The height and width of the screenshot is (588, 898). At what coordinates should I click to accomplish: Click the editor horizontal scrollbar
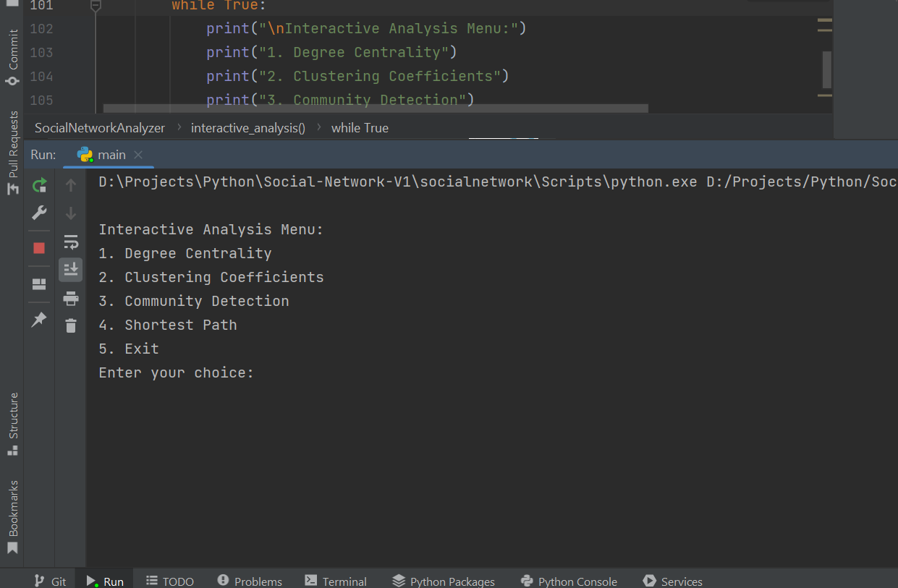[x=376, y=108]
